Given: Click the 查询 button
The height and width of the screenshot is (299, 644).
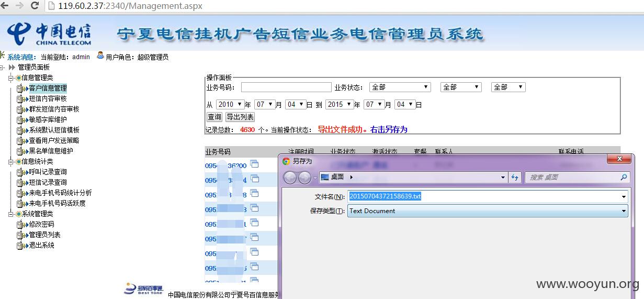Looking at the screenshot, I should (x=214, y=117).
